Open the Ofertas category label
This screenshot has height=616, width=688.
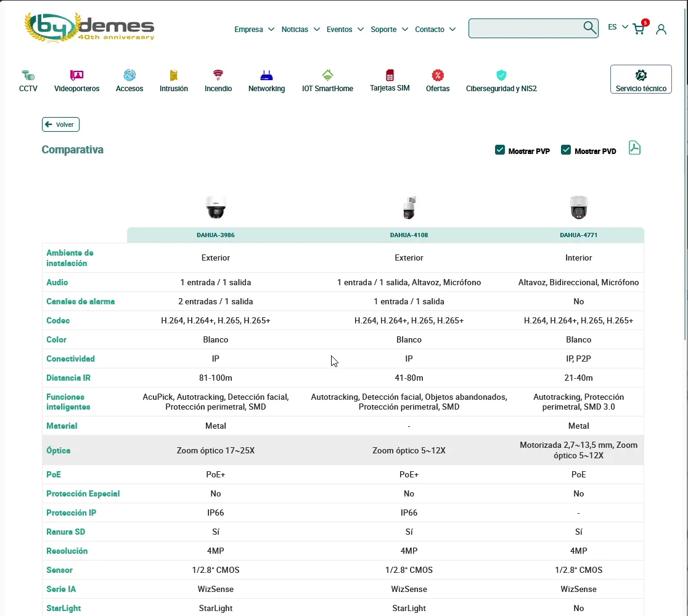[438, 89]
